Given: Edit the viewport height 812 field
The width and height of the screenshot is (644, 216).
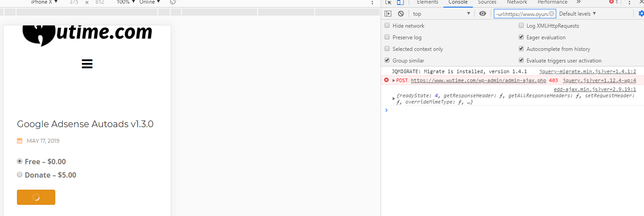Looking at the screenshot, I should [100, 2].
